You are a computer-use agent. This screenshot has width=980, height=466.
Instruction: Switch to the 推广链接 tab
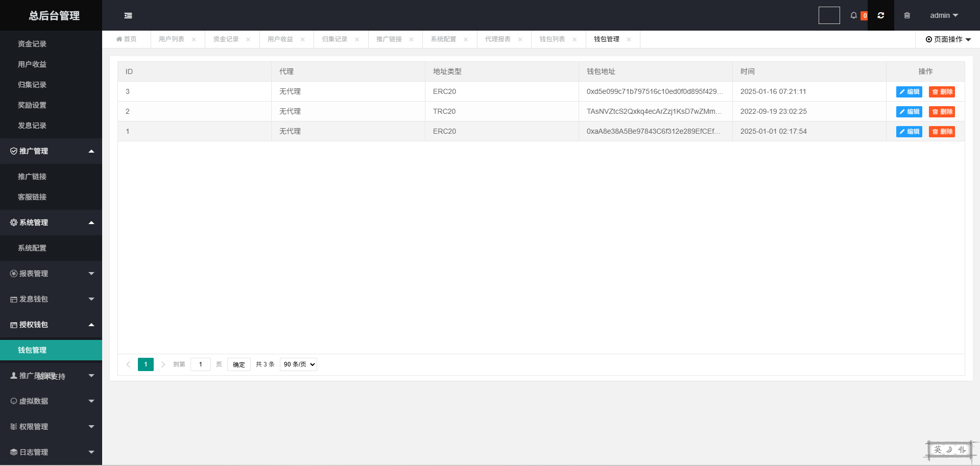click(x=389, y=39)
